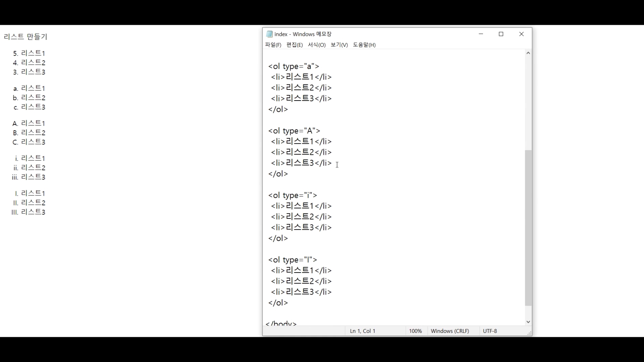Minimize the Notepad window
The height and width of the screenshot is (362, 644).
481,34
